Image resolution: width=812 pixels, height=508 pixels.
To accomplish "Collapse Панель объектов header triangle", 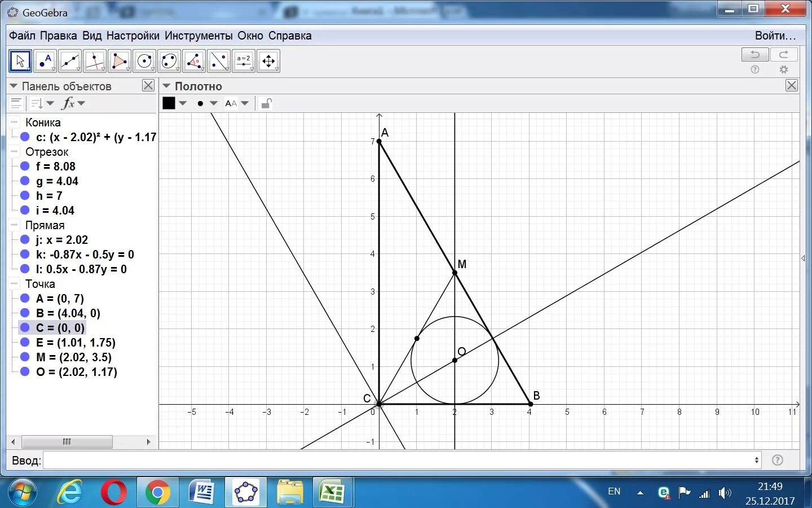I will [14, 86].
